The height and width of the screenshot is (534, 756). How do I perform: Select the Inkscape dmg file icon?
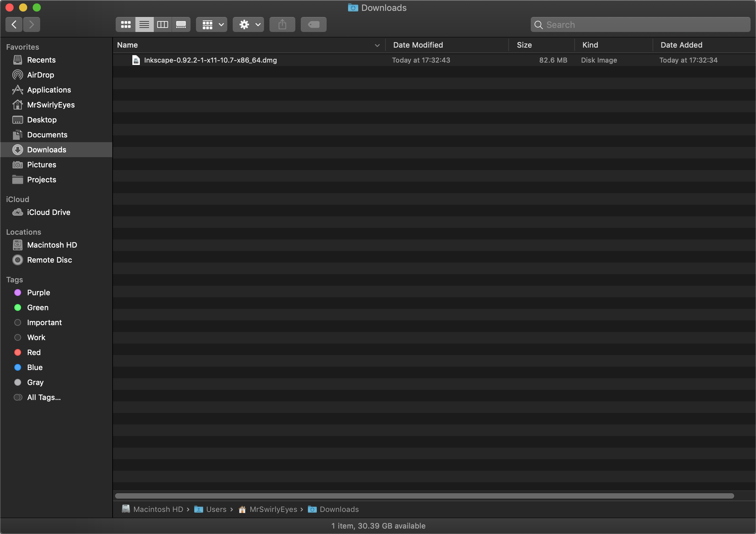click(136, 60)
